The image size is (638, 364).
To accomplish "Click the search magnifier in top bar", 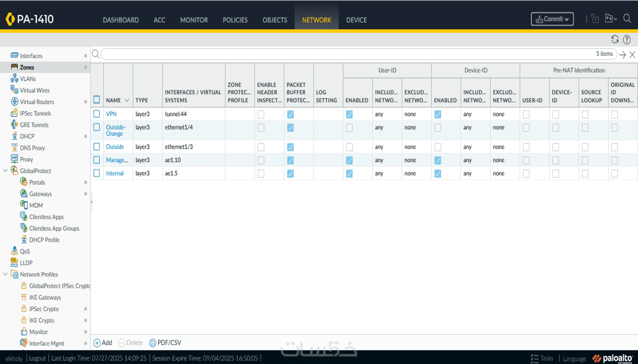I will [x=627, y=19].
